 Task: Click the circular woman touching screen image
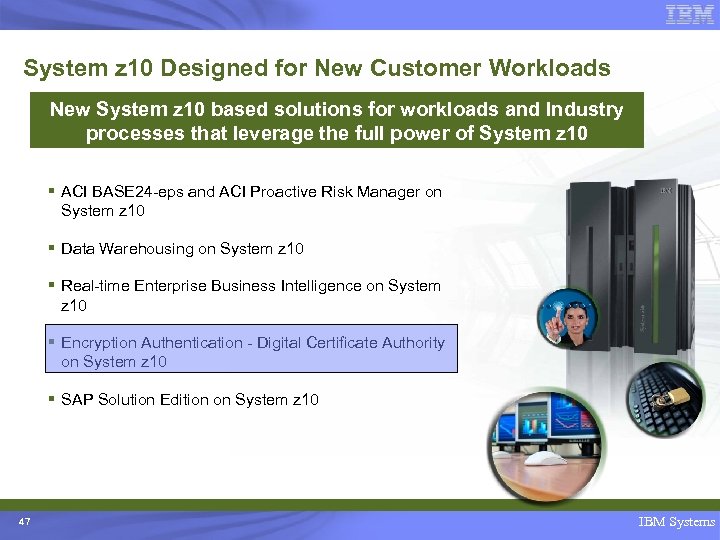(x=568, y=319)
